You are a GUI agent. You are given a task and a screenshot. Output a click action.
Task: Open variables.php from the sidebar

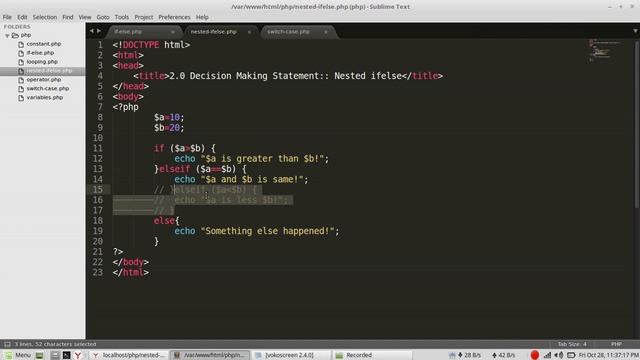tap(44, 98)
